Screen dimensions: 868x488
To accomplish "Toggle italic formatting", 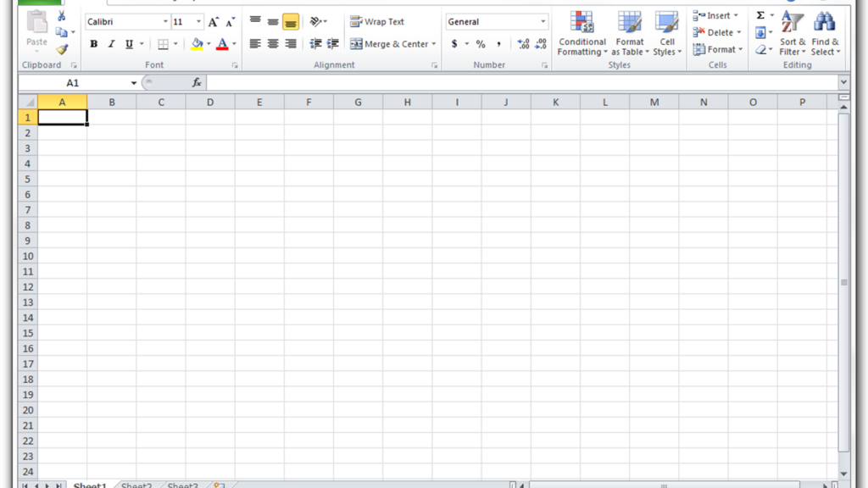I will tap(111, 43).
